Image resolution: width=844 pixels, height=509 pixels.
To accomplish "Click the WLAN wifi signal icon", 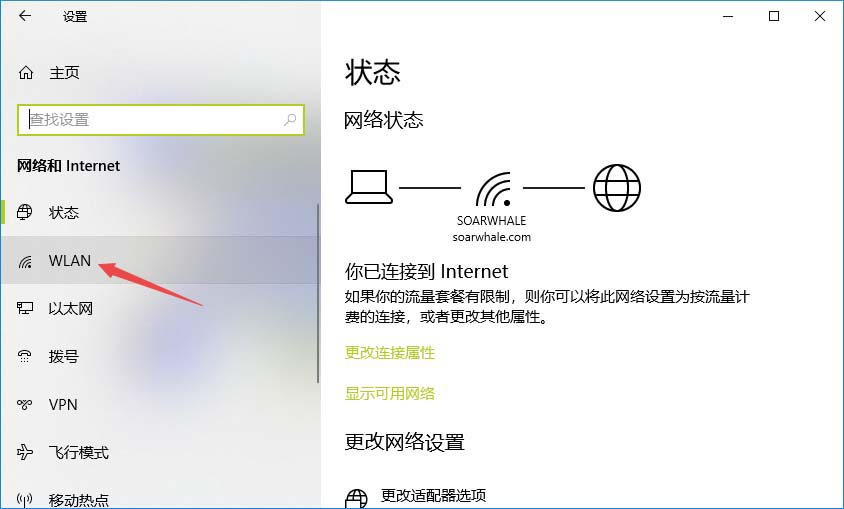I will tap(25, 262).
